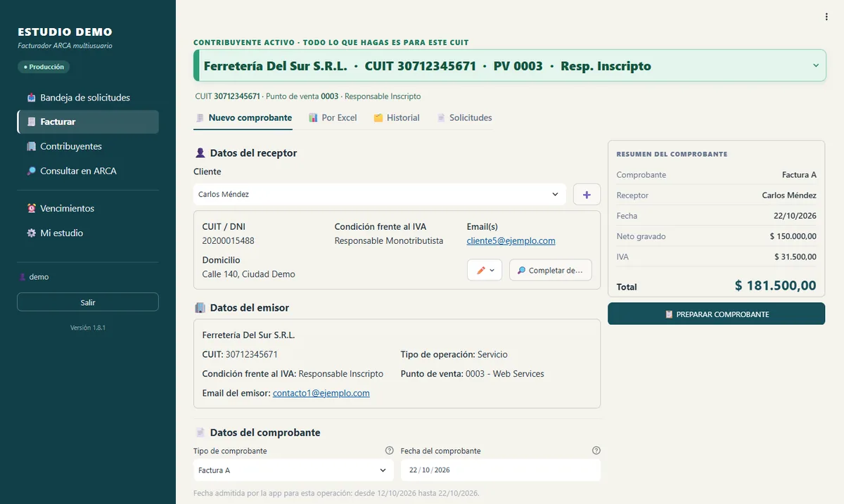Image resolution: width=844 pixels, height=504 pixels.
Task: Open cliente5@ejemplo.com email link
Action: coord(511,240)
